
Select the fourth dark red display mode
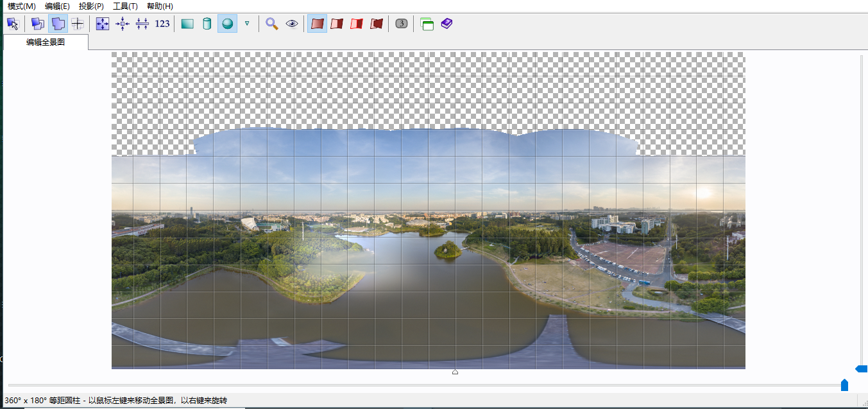tap(377, 24)
